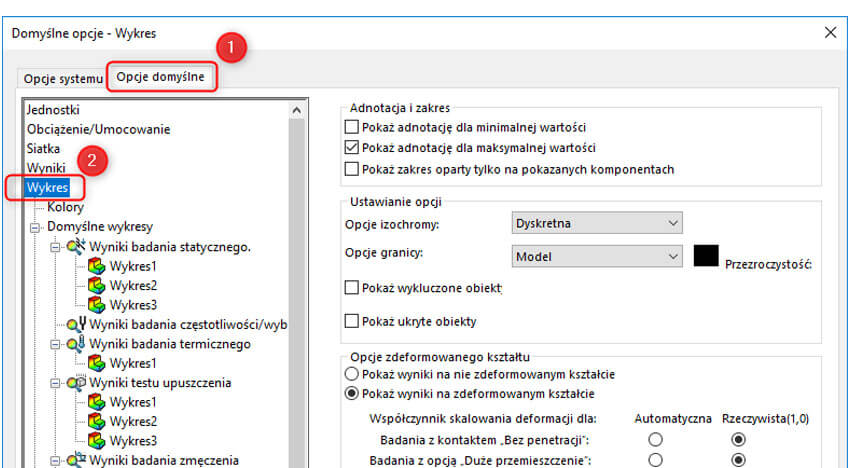Choose Automatyczna for Bez penetracji contact studies
Viewport: 850px width, 468px height.
655,439
